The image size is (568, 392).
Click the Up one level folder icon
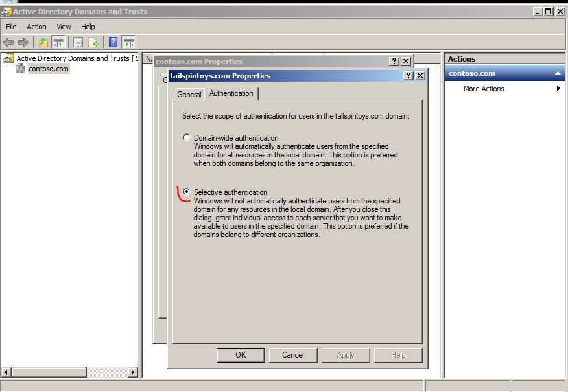pos(43,42)
